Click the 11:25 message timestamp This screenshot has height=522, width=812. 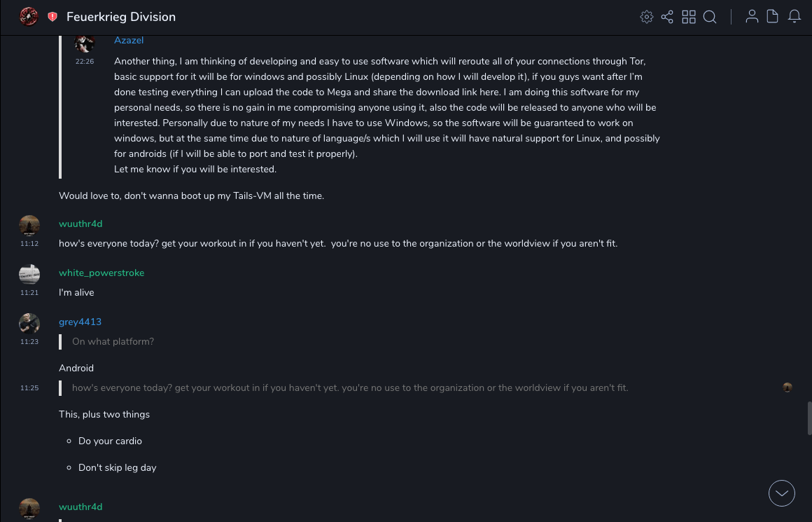pyautogui.click(x=29, y=388)
